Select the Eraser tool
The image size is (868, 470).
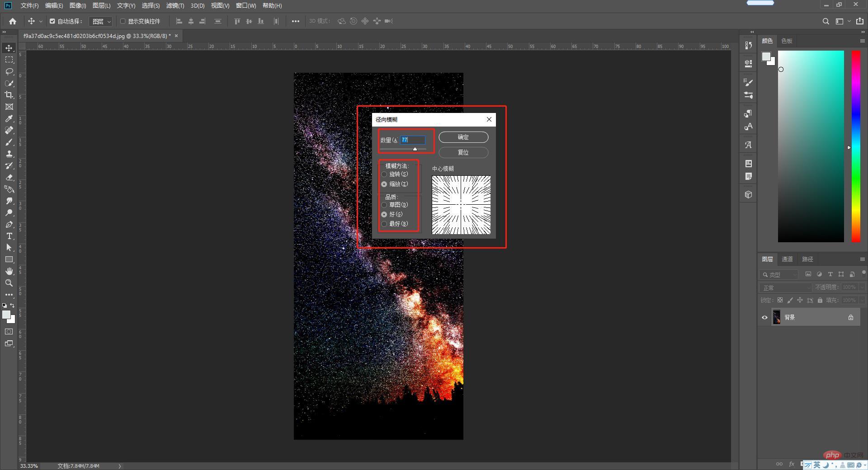point(9,177)
